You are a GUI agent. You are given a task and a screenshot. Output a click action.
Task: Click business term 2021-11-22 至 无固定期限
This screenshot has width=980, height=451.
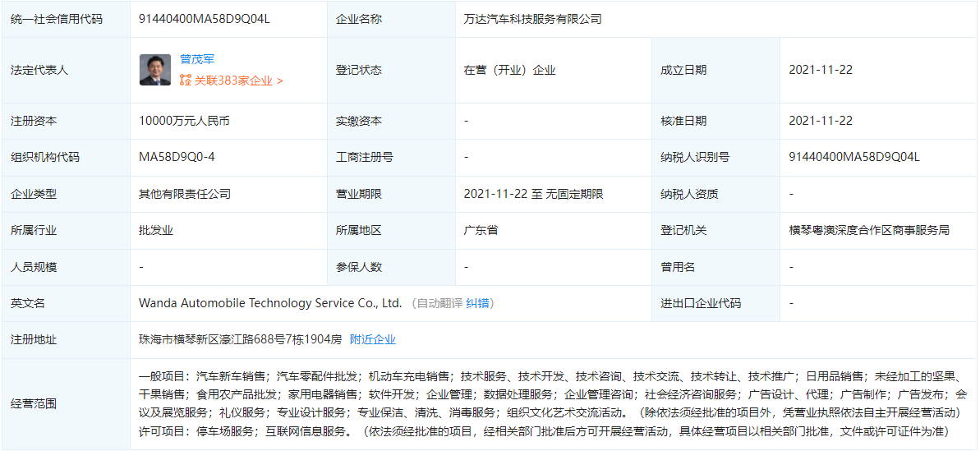(x=534, y=194)
